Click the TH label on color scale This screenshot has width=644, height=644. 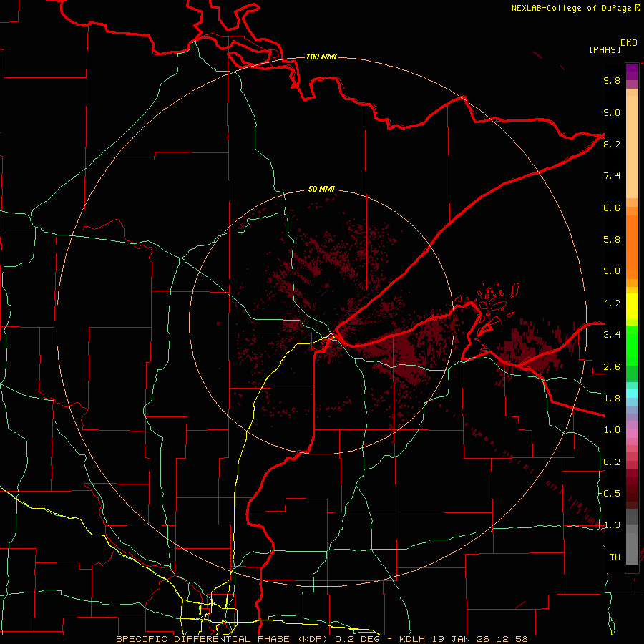point(615,557)
